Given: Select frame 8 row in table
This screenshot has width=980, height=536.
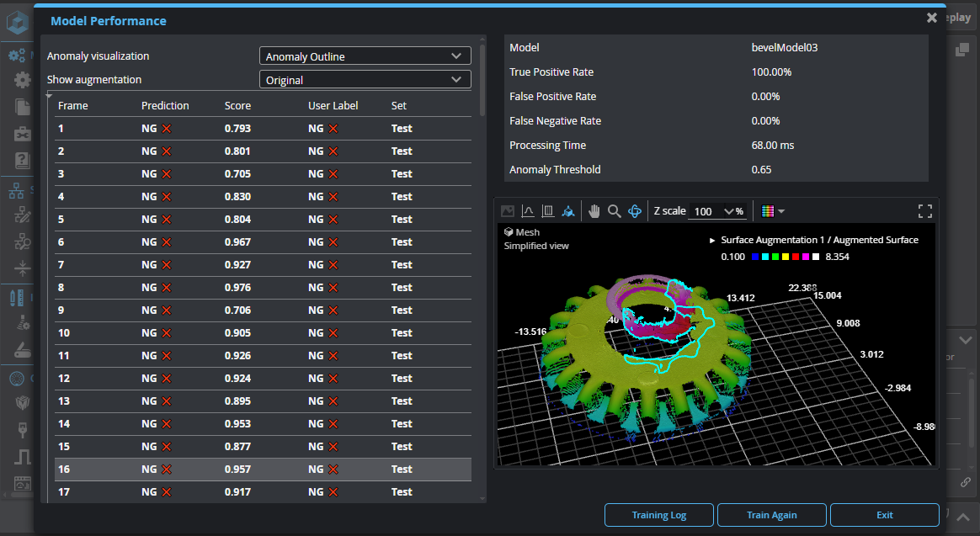Looking at the screenshot, I should click(x=263, y=288).
